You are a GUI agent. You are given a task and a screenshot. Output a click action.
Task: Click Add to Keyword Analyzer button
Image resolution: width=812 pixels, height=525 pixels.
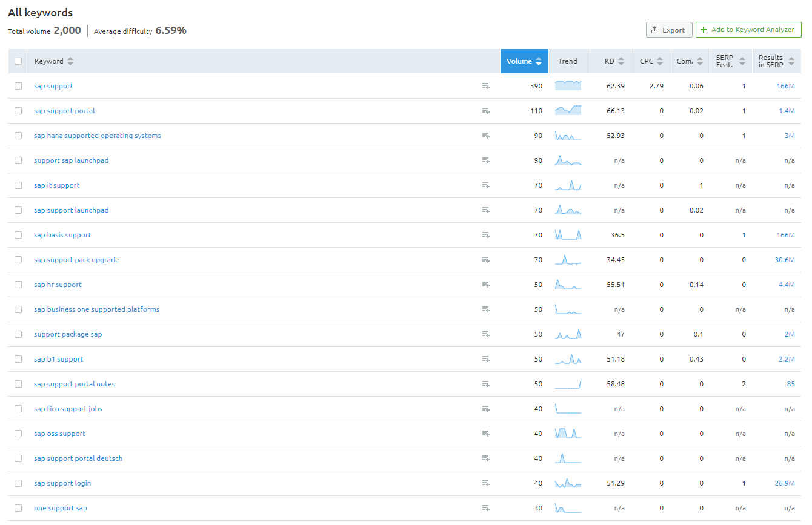pos(748,30)
